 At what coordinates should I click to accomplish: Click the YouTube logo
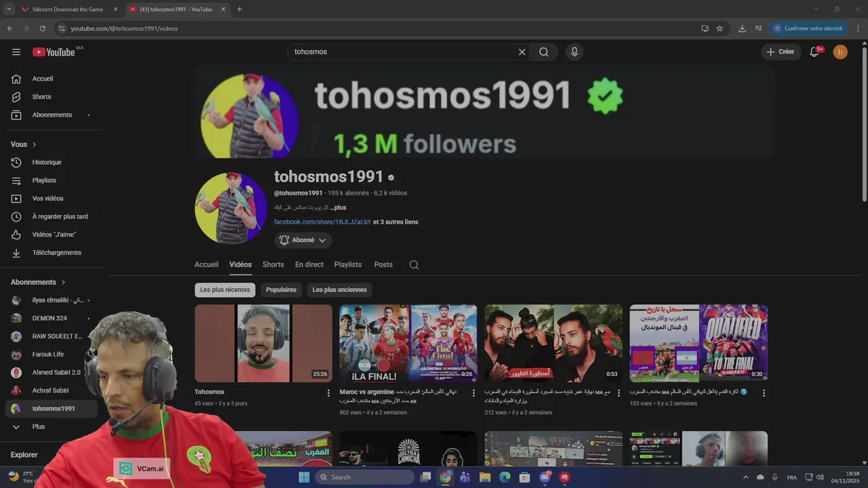[54, 52]
